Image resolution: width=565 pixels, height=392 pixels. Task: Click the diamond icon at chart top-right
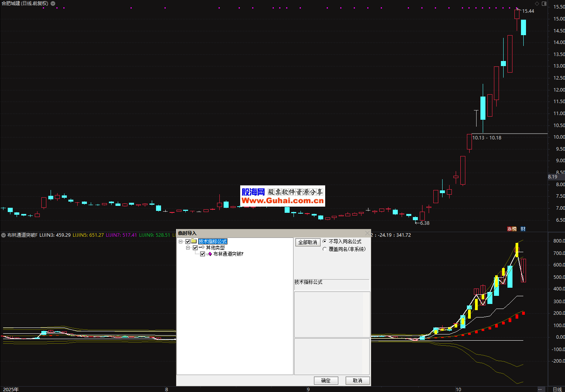point(537,3)
